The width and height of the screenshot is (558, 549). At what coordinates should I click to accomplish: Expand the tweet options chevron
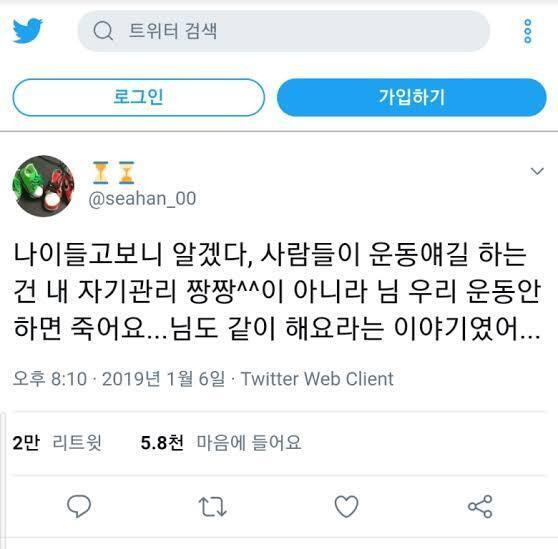pyautogui.click(x=537, y=171)
